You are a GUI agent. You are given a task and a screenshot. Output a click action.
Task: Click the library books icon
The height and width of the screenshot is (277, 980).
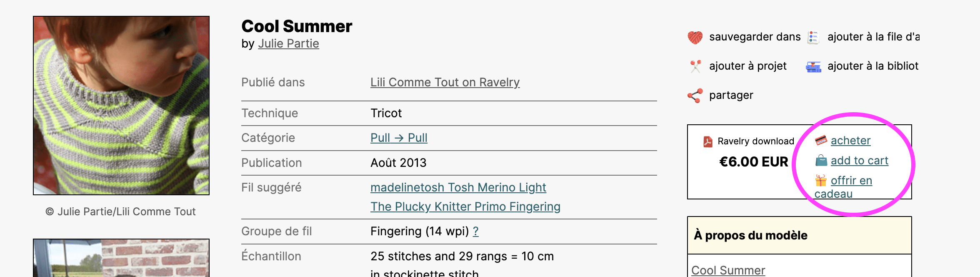[x=813, y=66]
